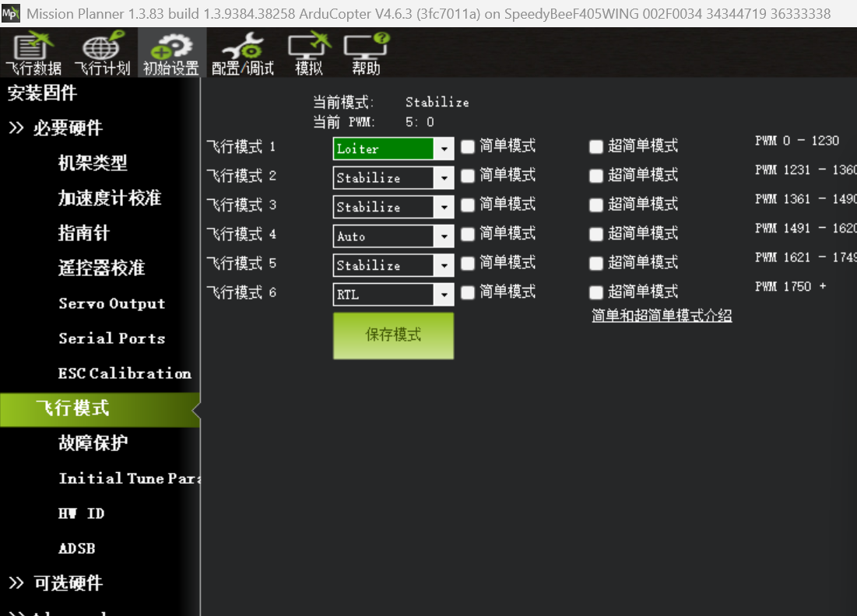Enable 简单模式 for 飞行模式 6

(467, 292)
